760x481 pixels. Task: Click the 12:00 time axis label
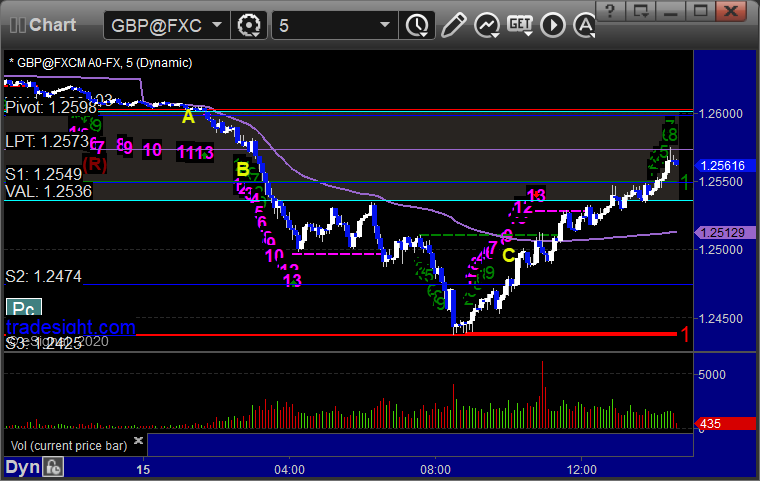tap(582, 469)
